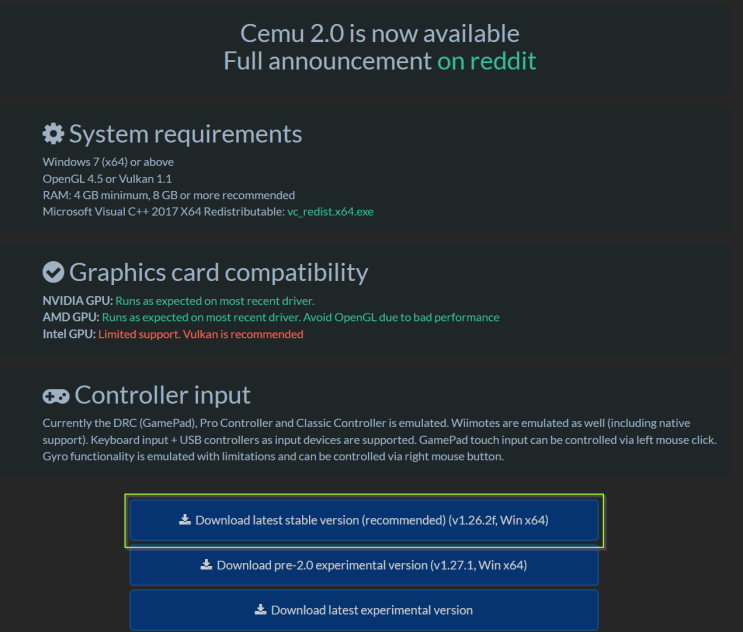Download latest stable version v1.26.2f

coord(371,520)
